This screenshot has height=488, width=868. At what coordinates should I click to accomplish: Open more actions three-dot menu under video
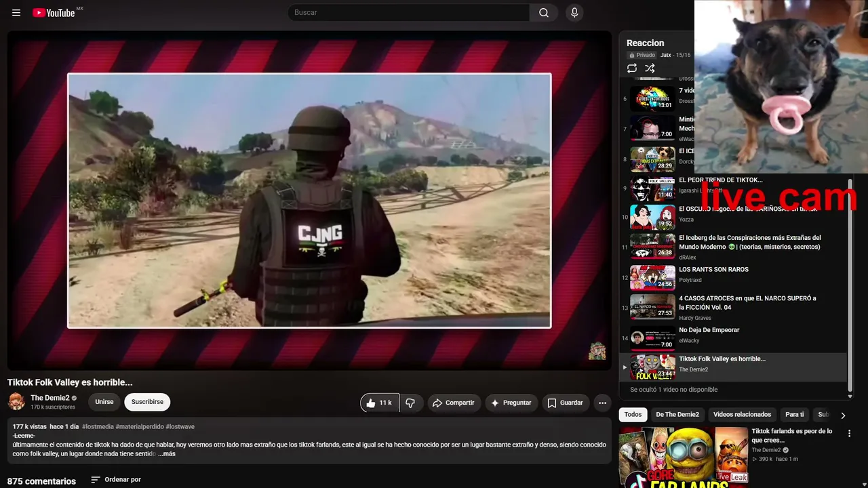[x=602, y=403]
